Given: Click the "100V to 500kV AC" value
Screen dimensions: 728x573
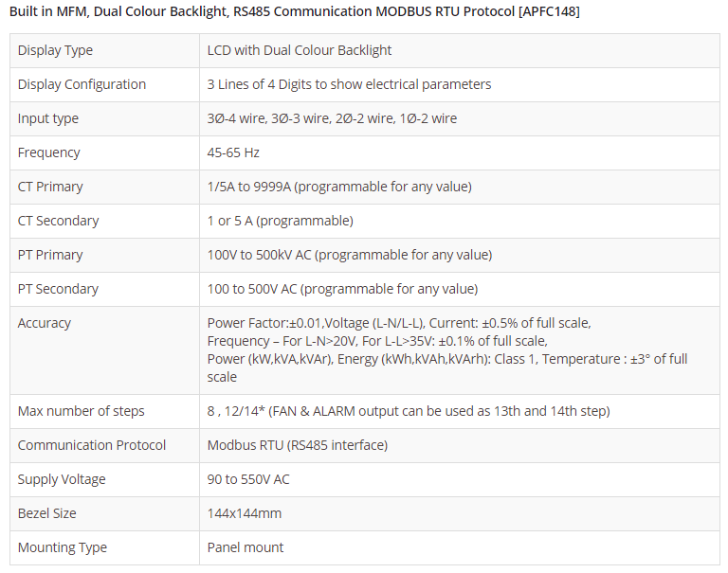Looking at the screenshot, I should tap(350, 255).
